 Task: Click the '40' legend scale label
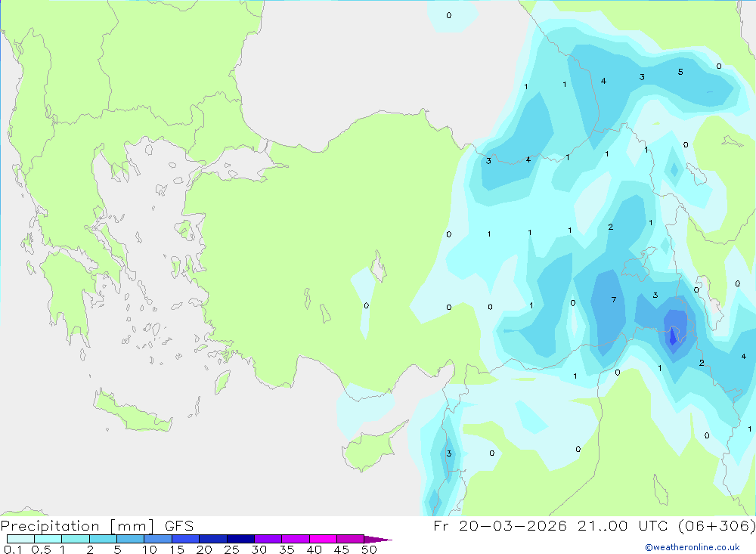coord(314,549)
